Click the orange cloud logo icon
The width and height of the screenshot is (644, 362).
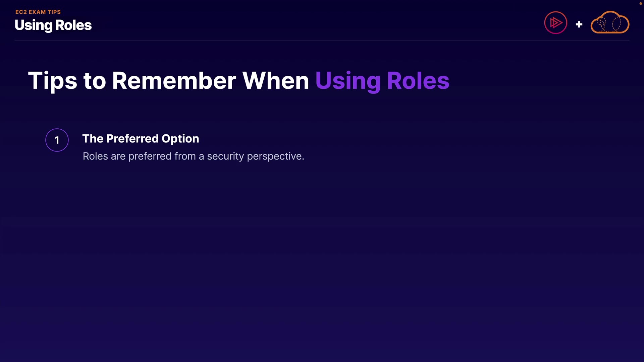coord(610,23)
